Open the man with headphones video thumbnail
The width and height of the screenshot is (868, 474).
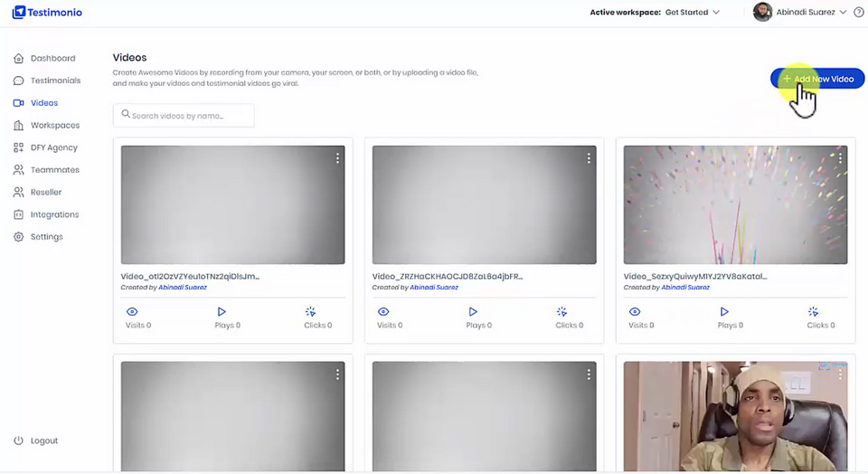pos(735,416)
